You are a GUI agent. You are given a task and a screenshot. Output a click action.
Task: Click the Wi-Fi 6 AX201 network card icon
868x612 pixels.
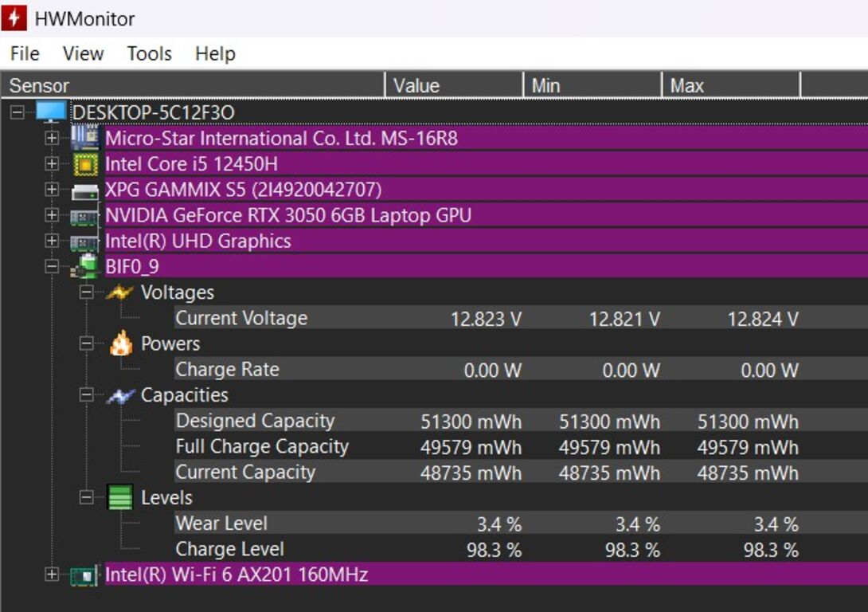pyautogui.click(x=84, y=575)
